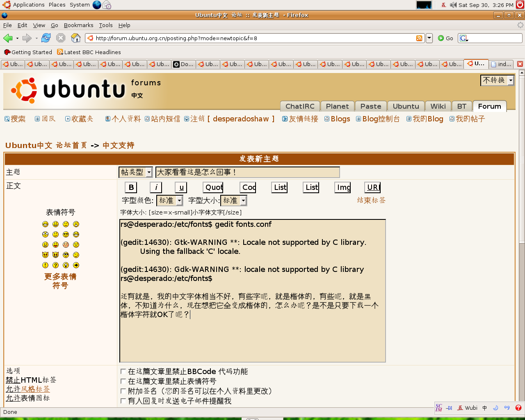This screenshot has width=525, height=420.
Task: Click the Stop loading icon
Action: 61,38
